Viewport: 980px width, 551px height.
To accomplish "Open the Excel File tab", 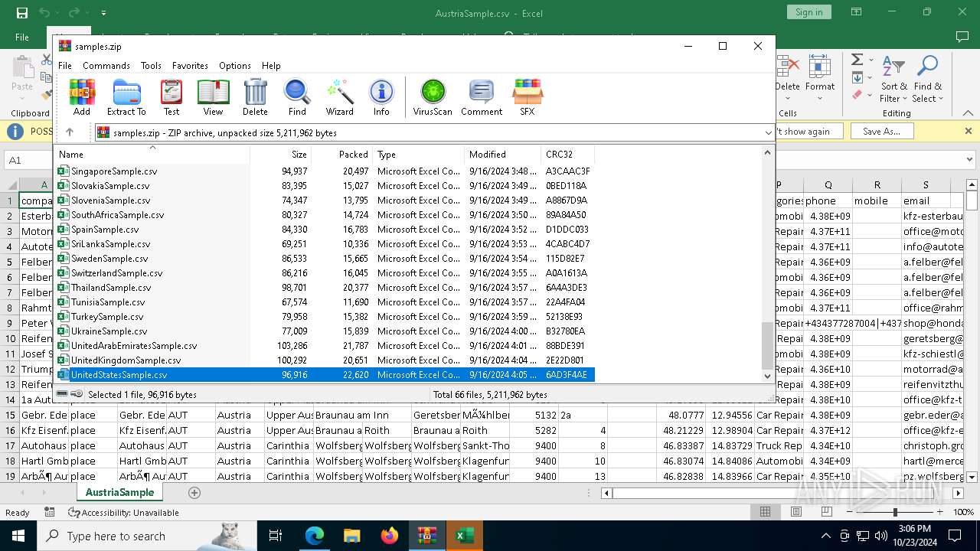I will tap(22, 37).
